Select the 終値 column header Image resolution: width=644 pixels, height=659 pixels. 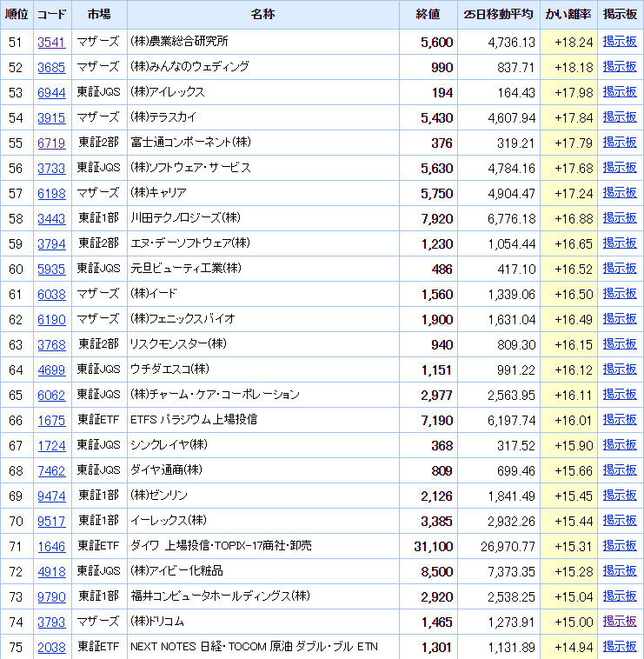point(428,15)
